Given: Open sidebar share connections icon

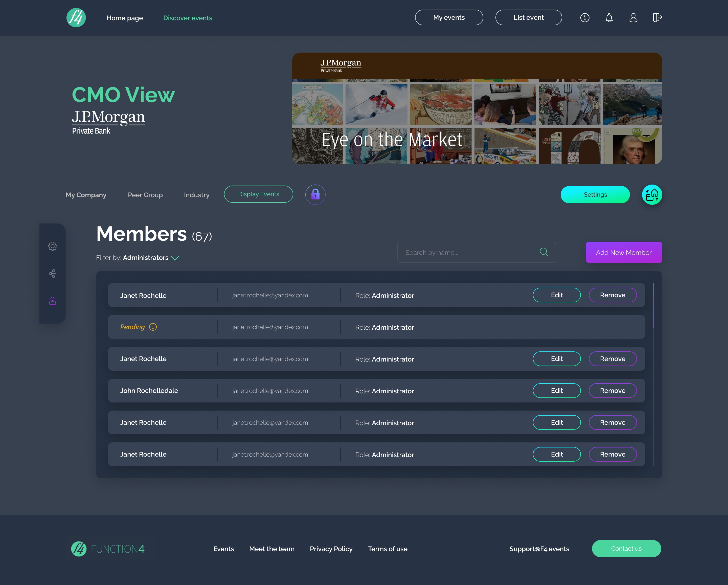Looking at the screenshot, I should (52, 274).
